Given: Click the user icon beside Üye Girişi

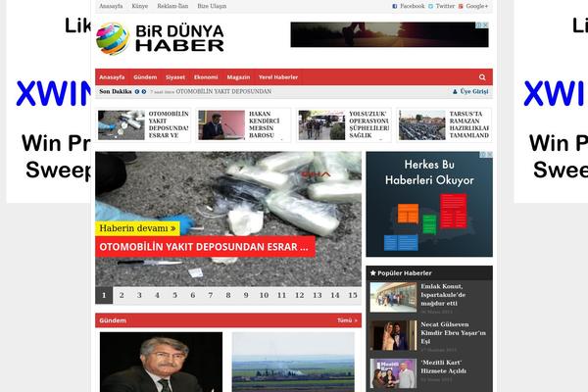Looking at the screenshot, I should [455, 91].
